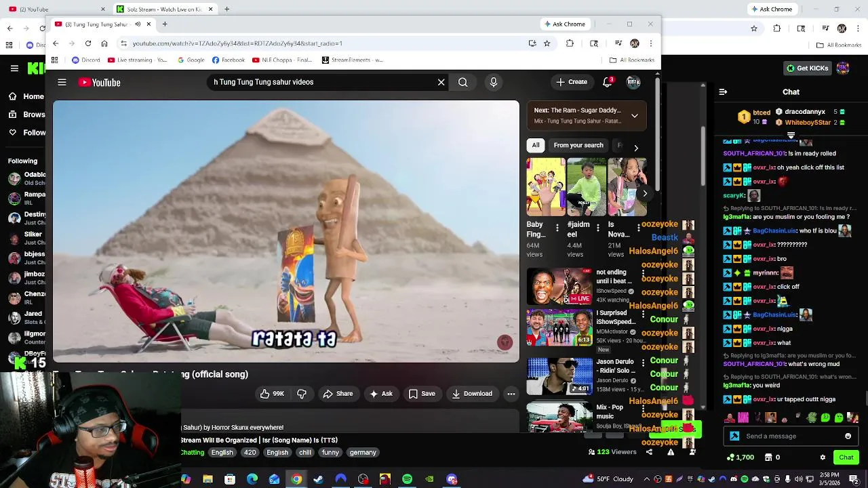The image size is (868, 488).
Task: Open File Explorer from the taskbar
Action: click(x=208, y=479)
